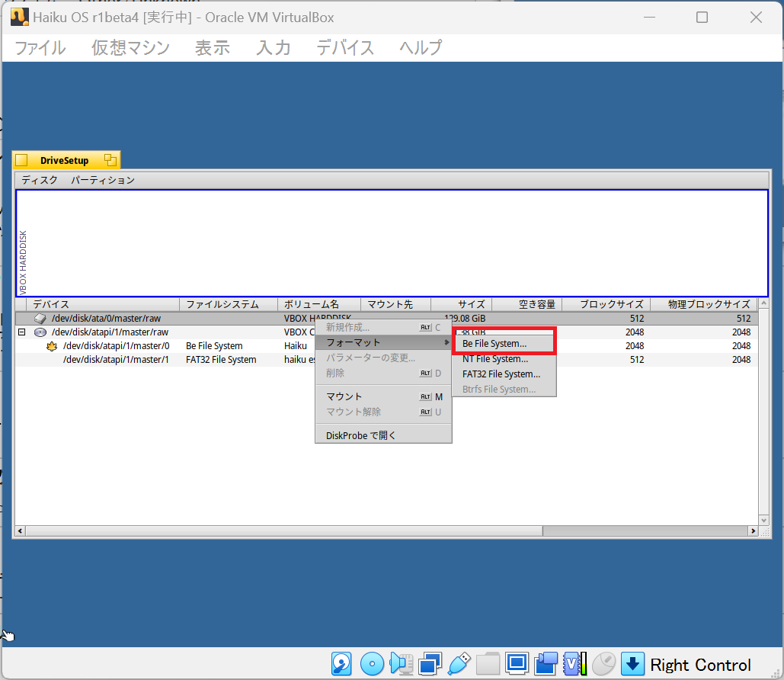Viewport: 784px width, 680px height.
Task: Open the ディスク menu
Action: pyautogui.click(x=40, y=180)
